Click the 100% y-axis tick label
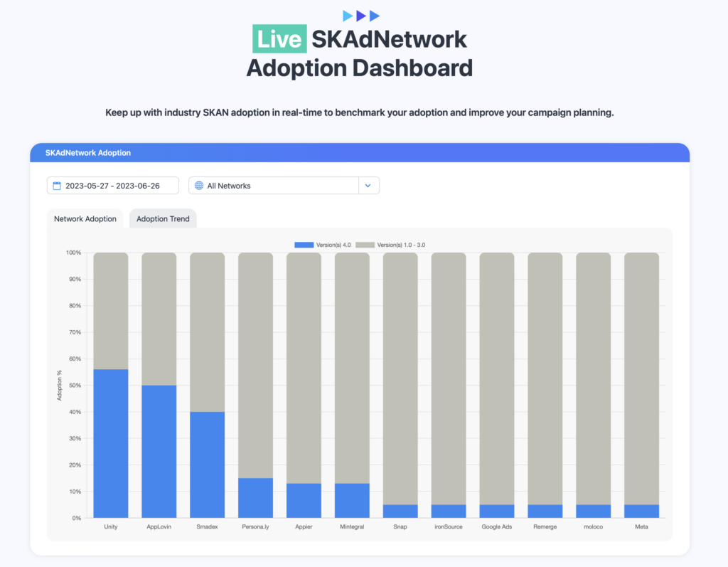This screenshot has height=567, width=728. click(73, 253)
